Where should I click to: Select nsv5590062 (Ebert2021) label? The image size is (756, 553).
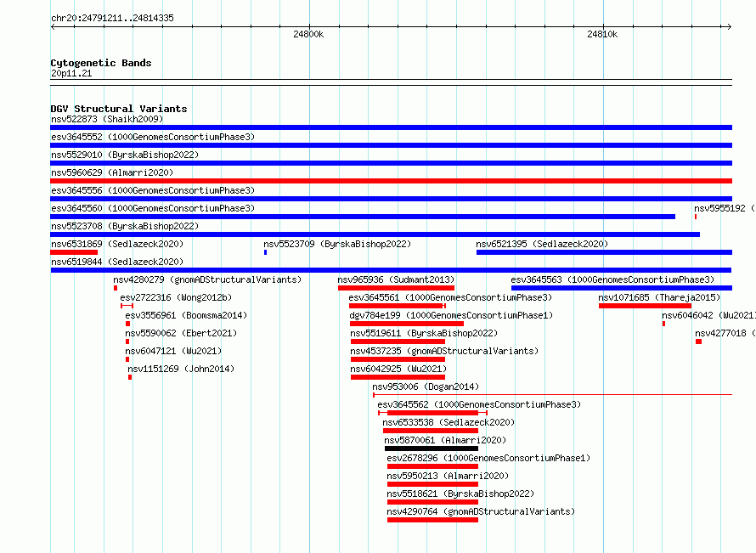pos(181,333)
